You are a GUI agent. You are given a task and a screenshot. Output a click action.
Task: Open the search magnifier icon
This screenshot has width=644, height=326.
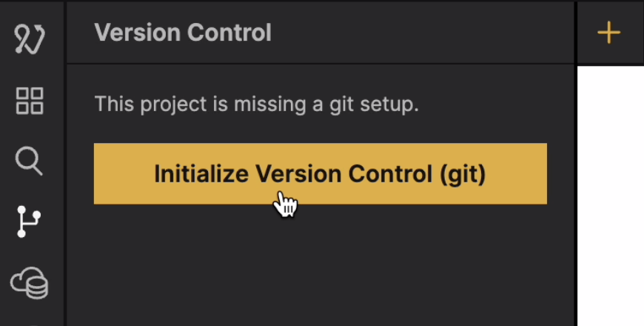[x=29, y=161]
